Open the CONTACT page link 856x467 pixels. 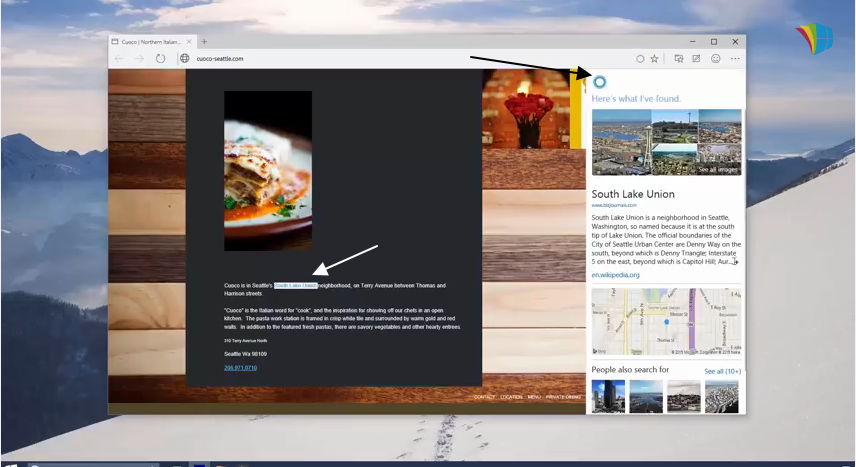pos(484,397)
